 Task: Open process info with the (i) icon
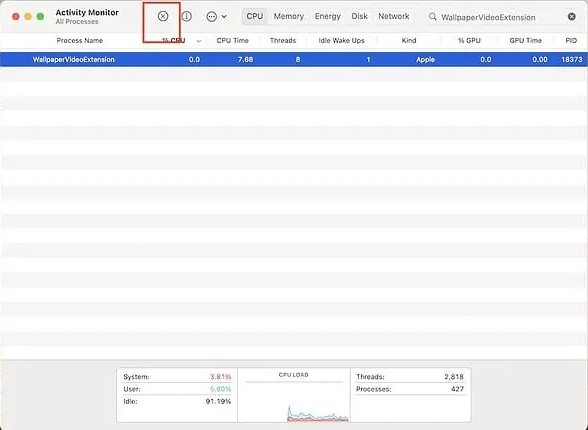[187, 16]
